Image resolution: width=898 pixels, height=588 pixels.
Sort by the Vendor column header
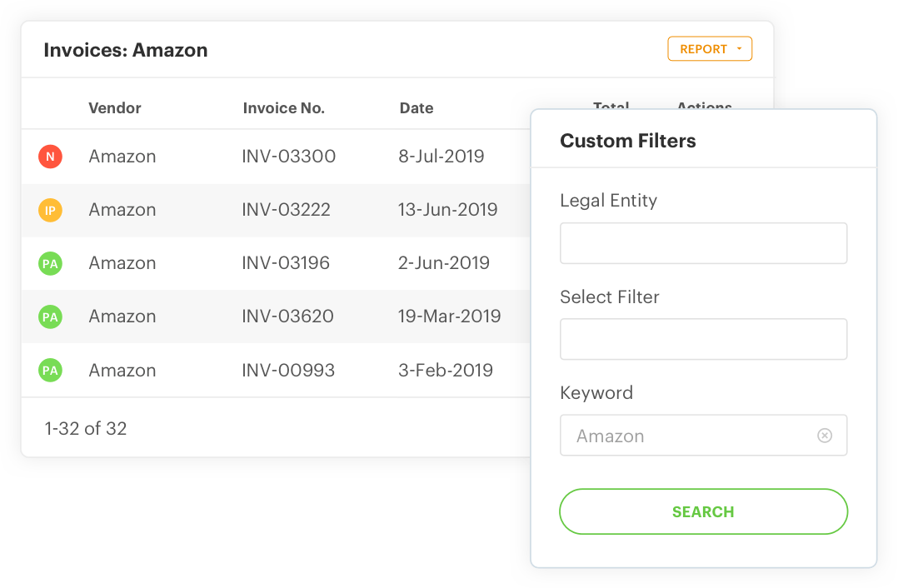click(x=114, y=107)
